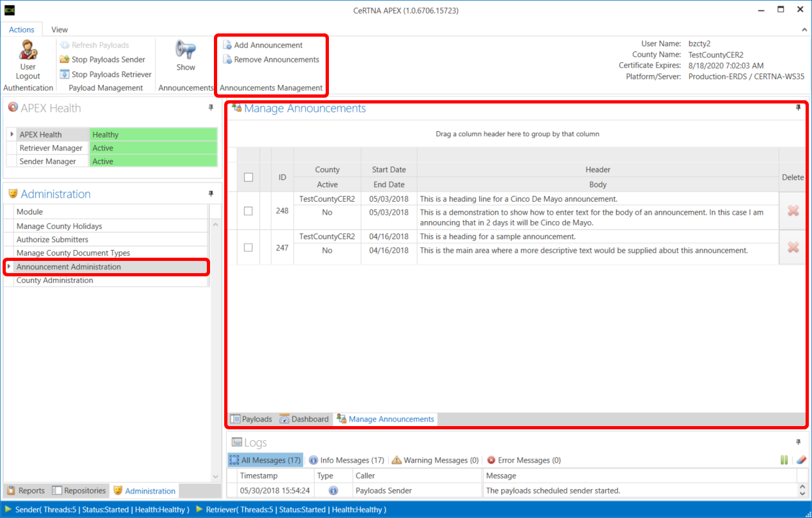Image resolution: width=812 pixels, height=518 pixels.
Task: Click Remove Announcements in the ribbon
Action: coord(276,60)
